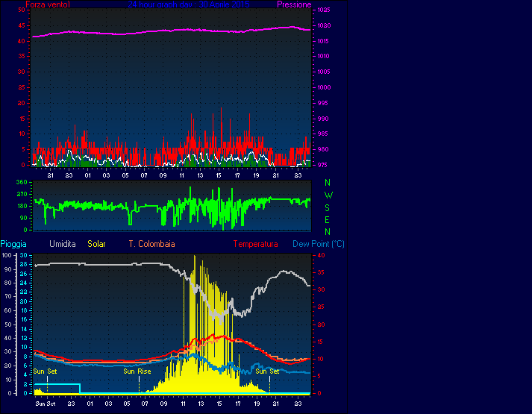Click pressure axis value 1010
The height and width of the screenshot is (414, 532).
pyautogui.click(x=324, y=56)
